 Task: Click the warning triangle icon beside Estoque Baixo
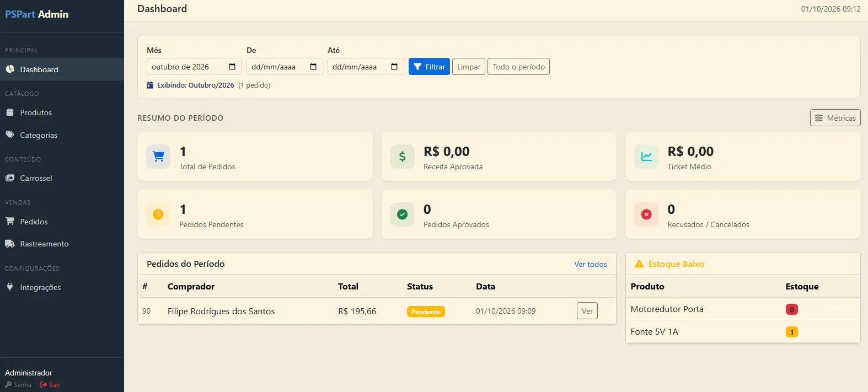coord(639,264)
